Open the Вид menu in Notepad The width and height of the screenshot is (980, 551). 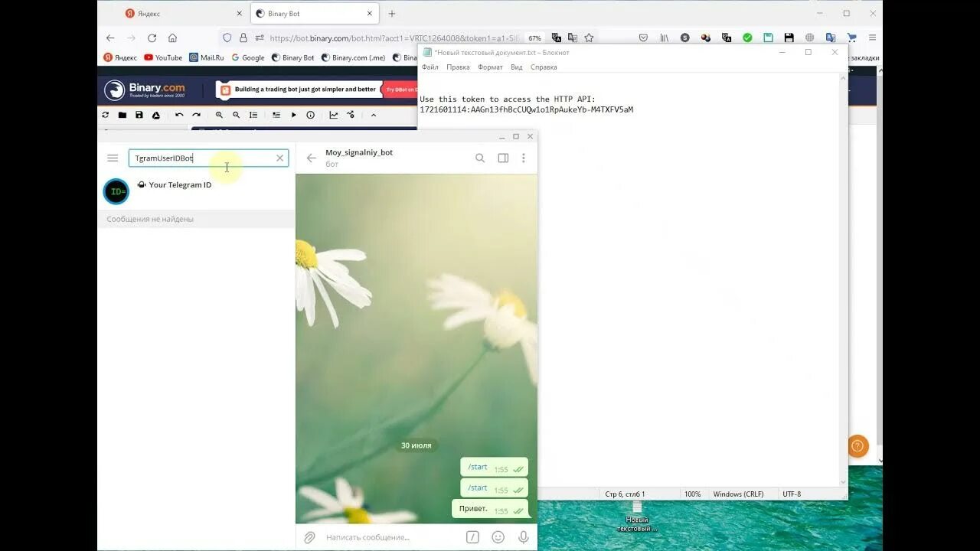(x=517, y=67)
